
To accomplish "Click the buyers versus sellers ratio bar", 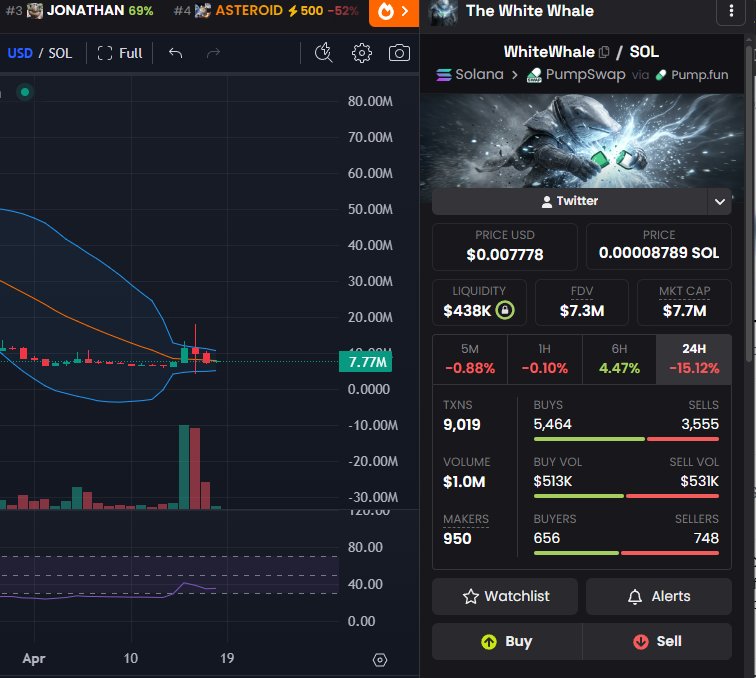I will 626,553.
